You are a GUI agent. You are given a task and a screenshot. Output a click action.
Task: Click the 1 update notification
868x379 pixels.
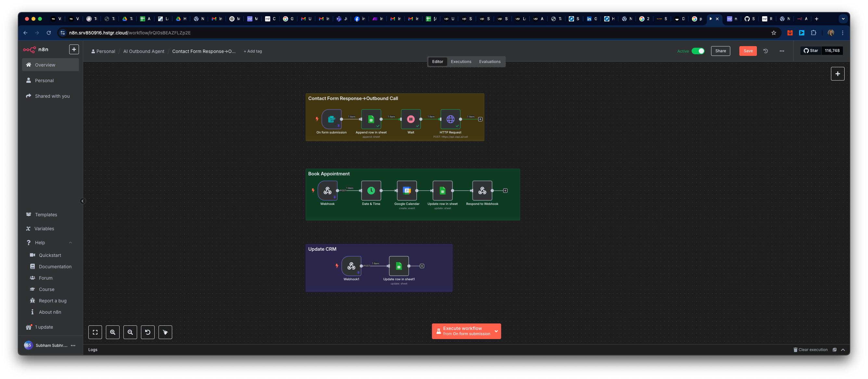(x=51, y=327)
